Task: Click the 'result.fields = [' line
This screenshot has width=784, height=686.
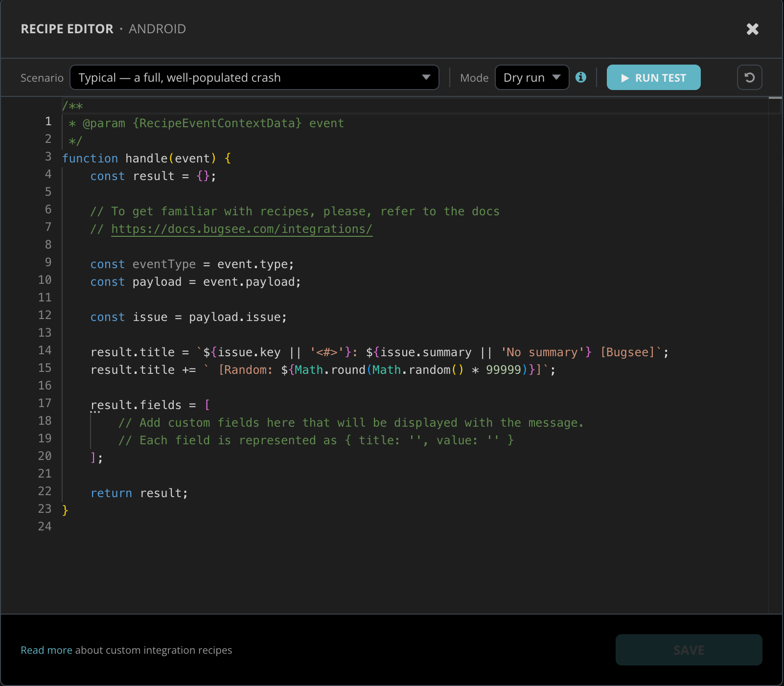Action: pos(150,405)
